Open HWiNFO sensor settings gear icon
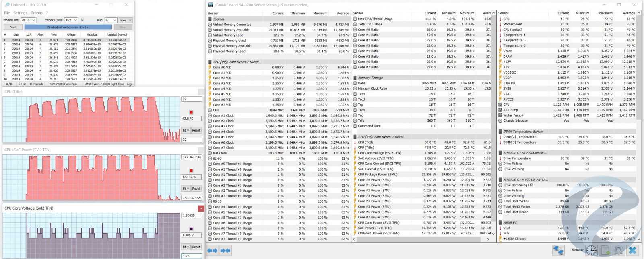644x259 pixels. (x=619, y=250)
